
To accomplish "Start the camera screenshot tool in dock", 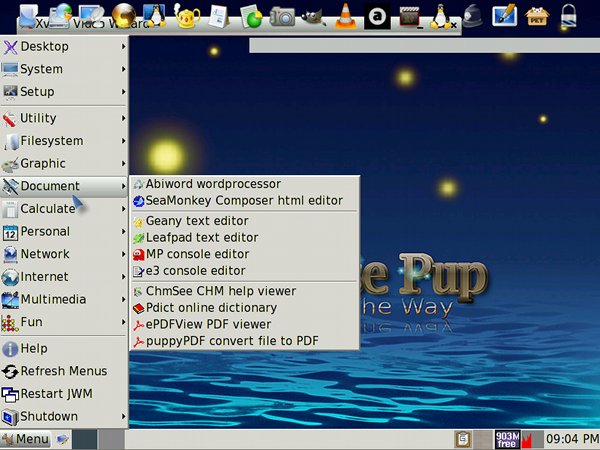I will 282,16.
